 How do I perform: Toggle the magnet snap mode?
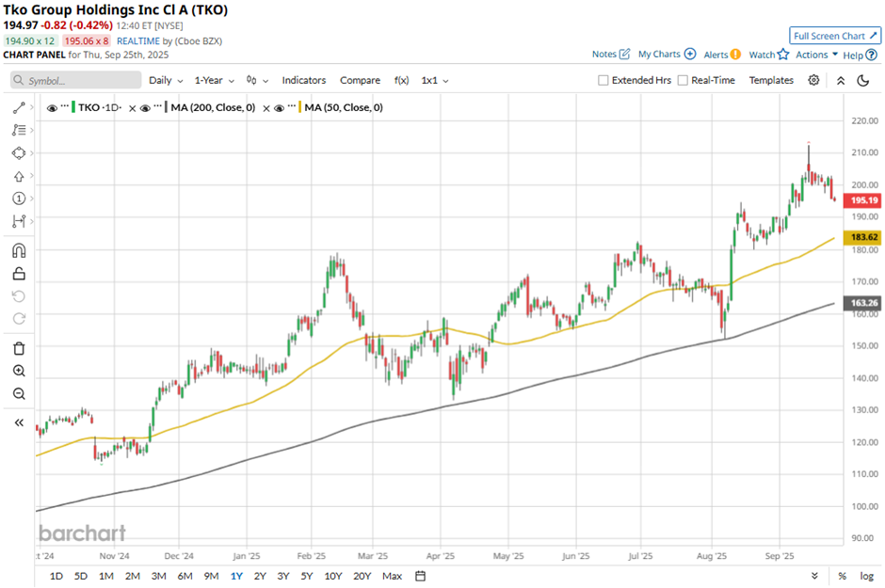pyautogui.click(x=19, y=250)
